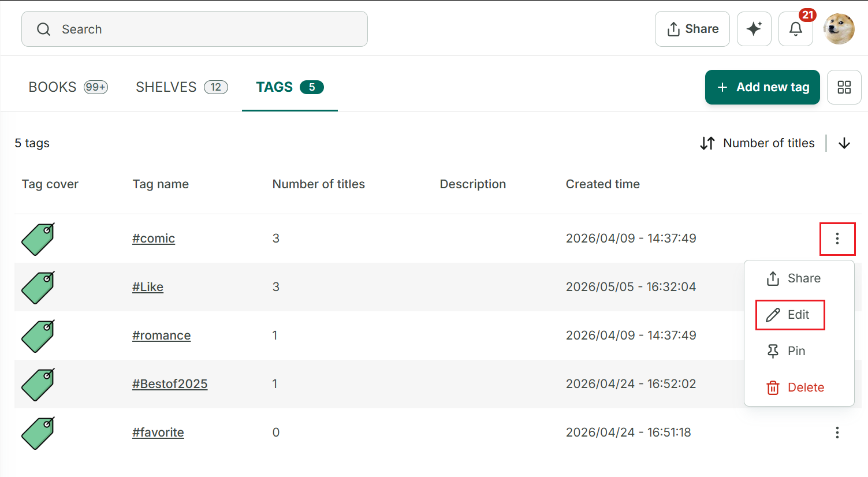The image size is (868, 477).
Task: Click the Share button in header
Action: point(692,29)
